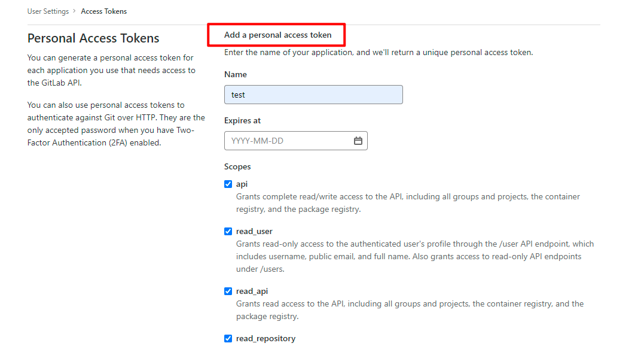644x346 pixels.
Task: Click the 'read_user' scope label
Action: click(x=254, y=232)
